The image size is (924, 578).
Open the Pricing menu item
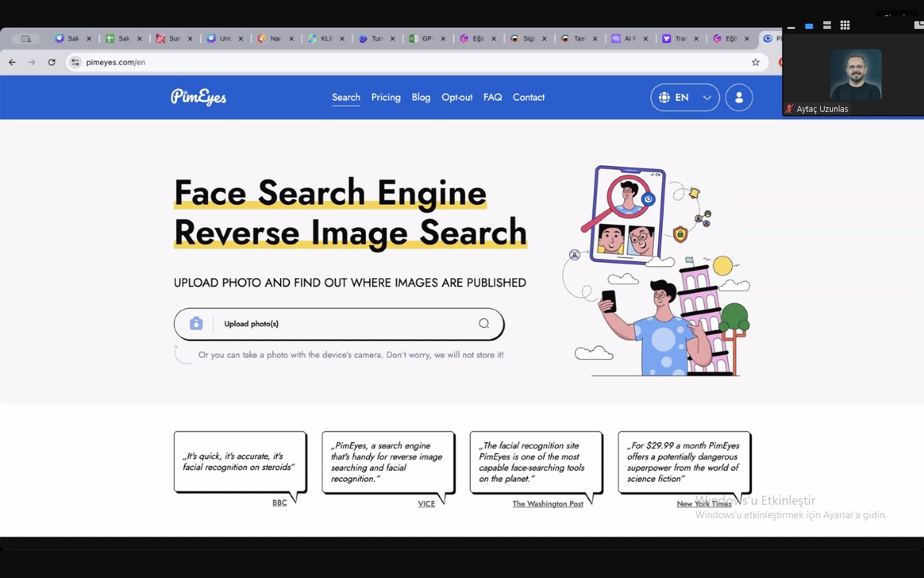point(386,97)
